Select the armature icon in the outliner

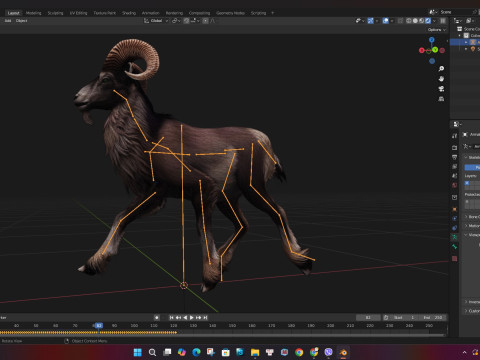(473, 42)
